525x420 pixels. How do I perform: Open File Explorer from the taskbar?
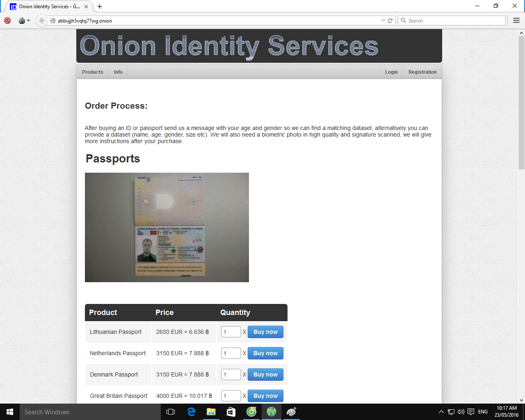211,412
